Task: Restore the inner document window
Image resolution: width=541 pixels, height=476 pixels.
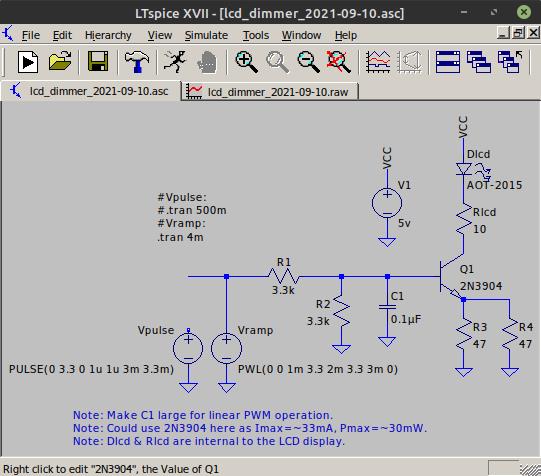Action: (518, 33)
